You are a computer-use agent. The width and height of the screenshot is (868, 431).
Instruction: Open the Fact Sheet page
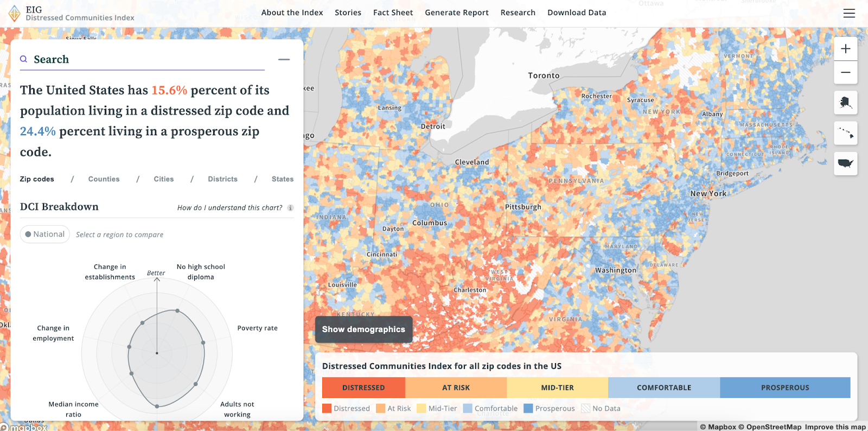tap(393, 12)
